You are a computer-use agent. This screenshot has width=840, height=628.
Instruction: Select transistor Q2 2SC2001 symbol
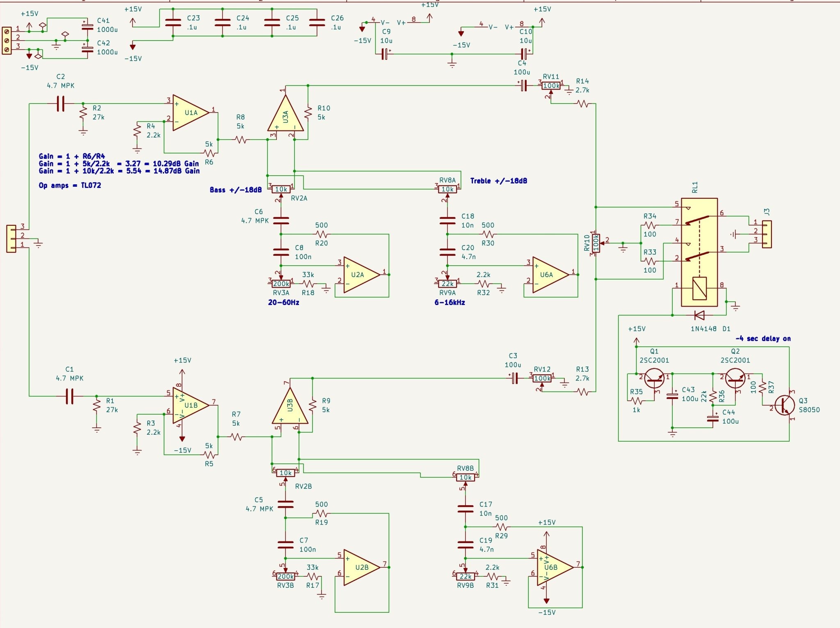pos(735,378)
